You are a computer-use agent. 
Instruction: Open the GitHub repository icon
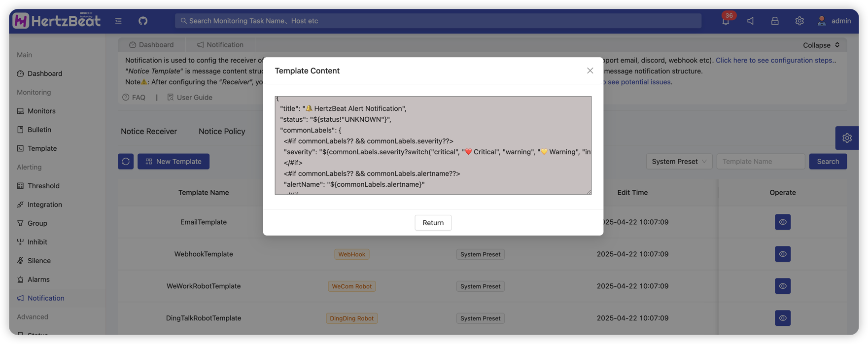pos(143,21)
